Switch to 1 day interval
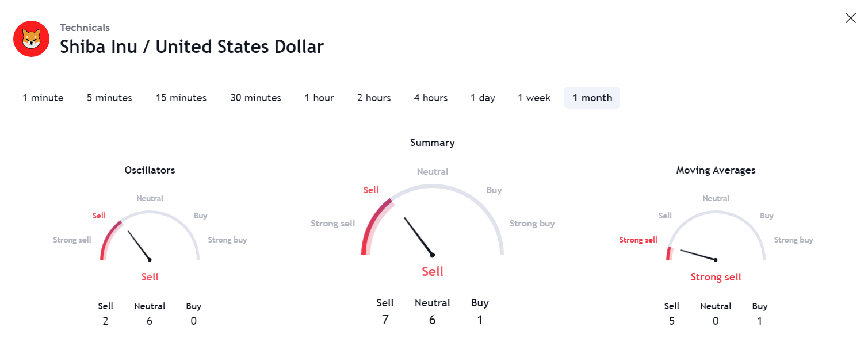The height and width of the screenshot is (346, 868). click(x=483, y=98)
